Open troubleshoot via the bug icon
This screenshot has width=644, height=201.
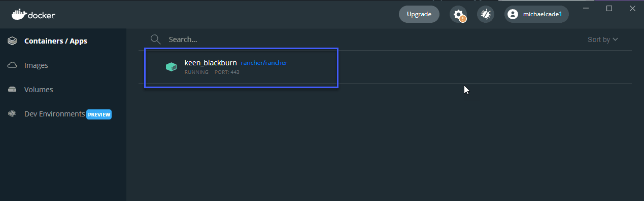pyautogui.click(x=486, y=14)
